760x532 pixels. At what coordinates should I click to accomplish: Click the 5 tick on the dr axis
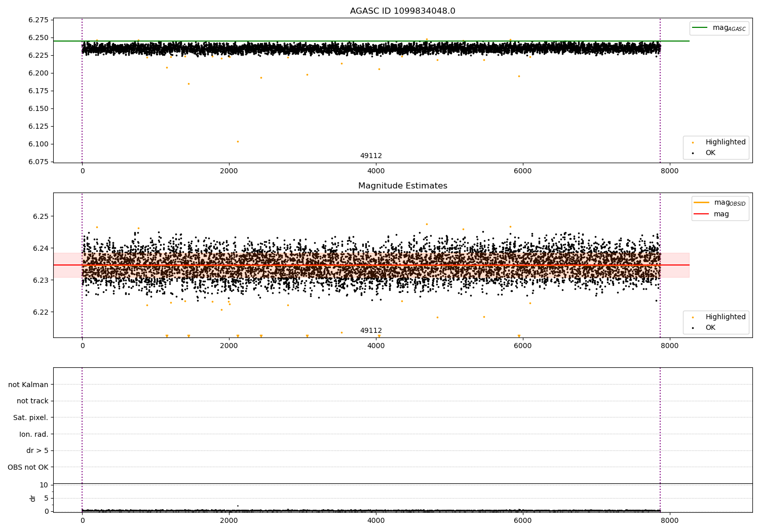tap(46, 499)
